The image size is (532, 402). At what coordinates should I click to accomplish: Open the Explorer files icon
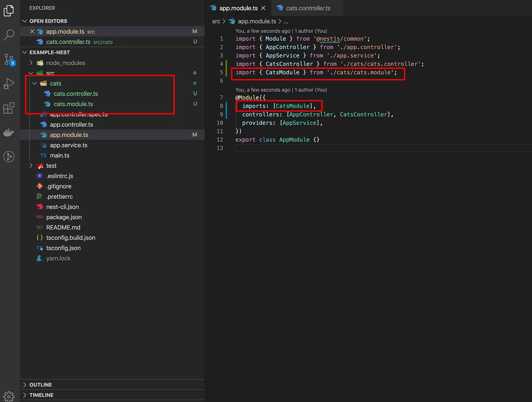(x=9, y=11)
